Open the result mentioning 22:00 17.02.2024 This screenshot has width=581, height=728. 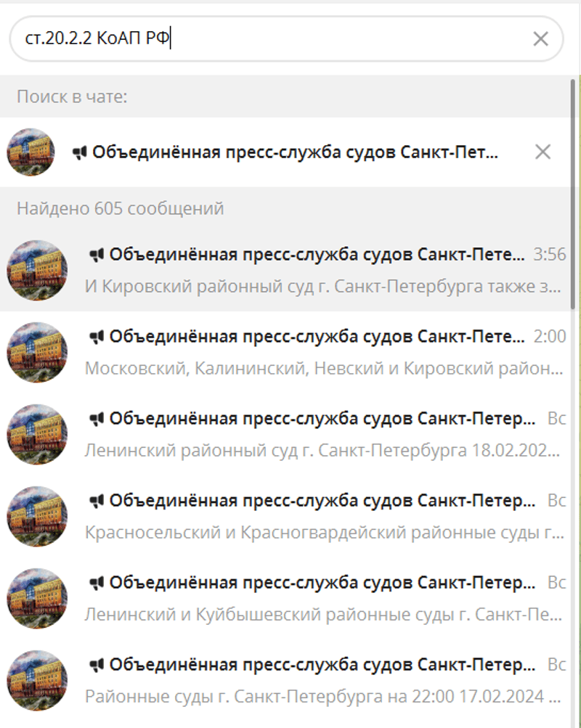point(285,681)
